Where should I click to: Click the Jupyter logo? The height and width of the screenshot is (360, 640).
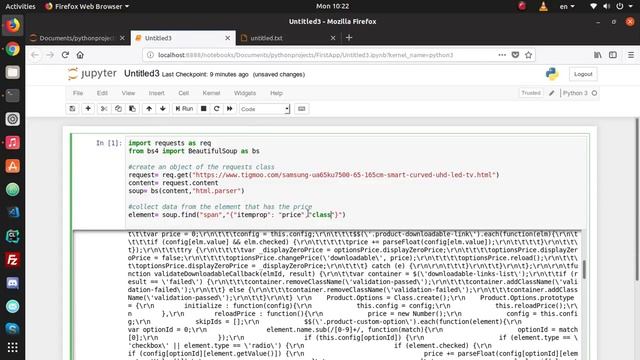click(93, 73)
